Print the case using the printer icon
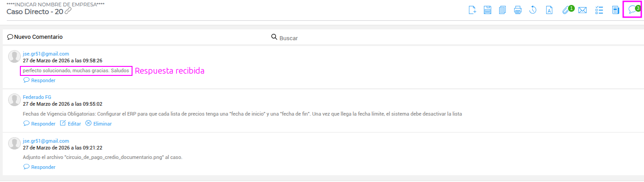The image size is (644, 182). [518, 10]
